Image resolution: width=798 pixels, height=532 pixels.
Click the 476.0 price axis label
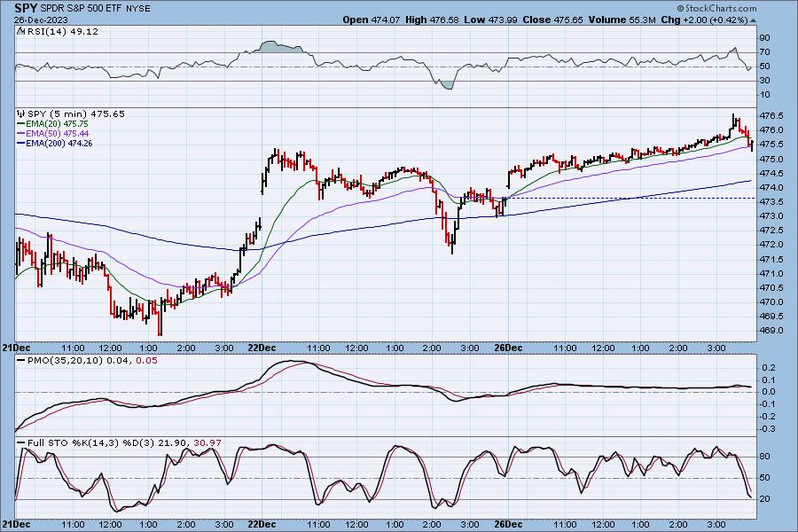tap(771, 129)
